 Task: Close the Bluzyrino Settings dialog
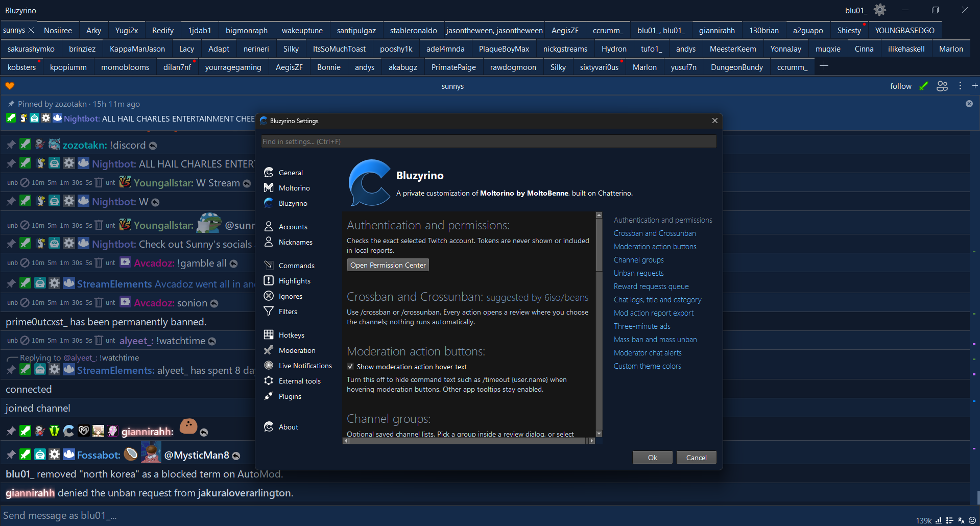click(x=715, y=121)
